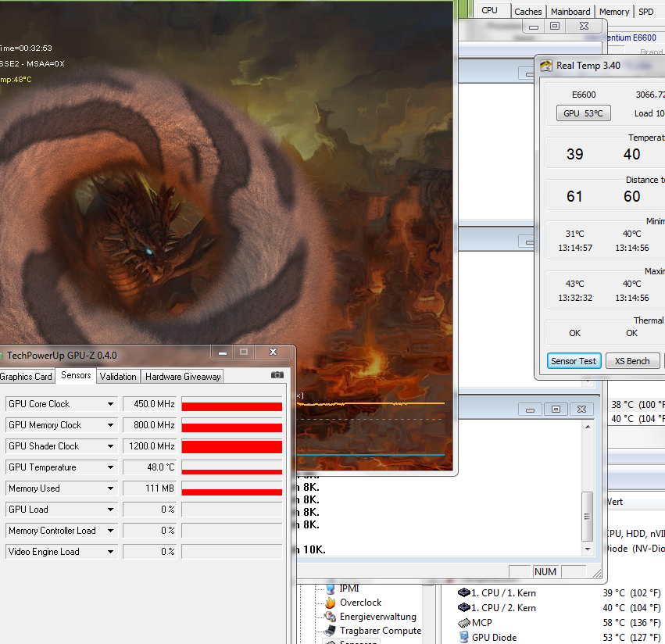
Task: Select the Tragbarer Computer icon in tree
Action: (x=330, y=631)
